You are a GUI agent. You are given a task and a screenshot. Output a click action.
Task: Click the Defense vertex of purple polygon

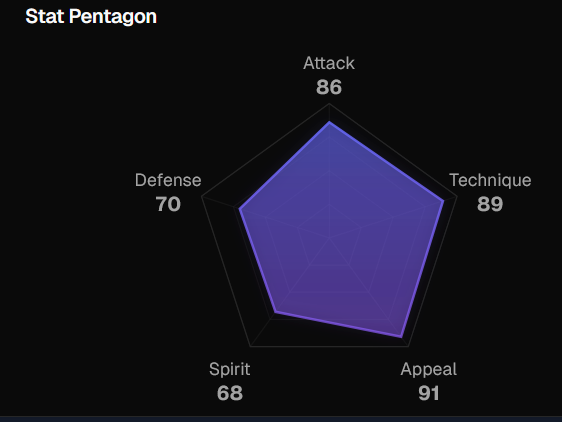239,209
